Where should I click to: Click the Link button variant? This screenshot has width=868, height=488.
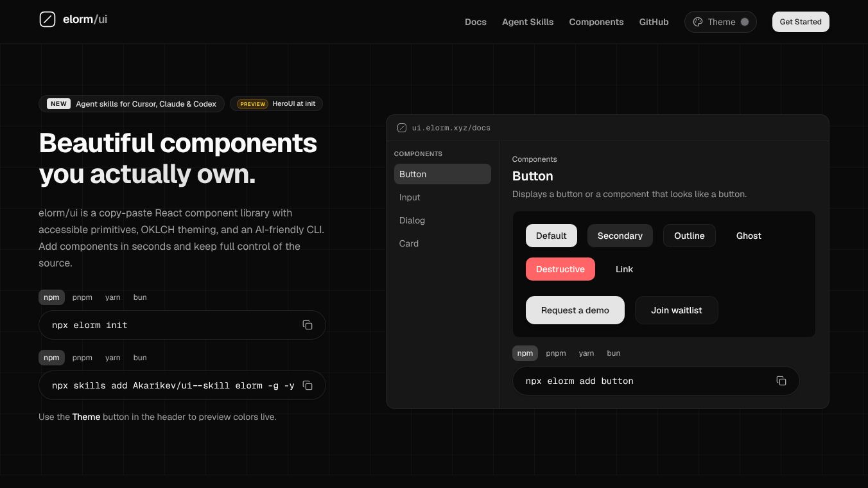624,269
